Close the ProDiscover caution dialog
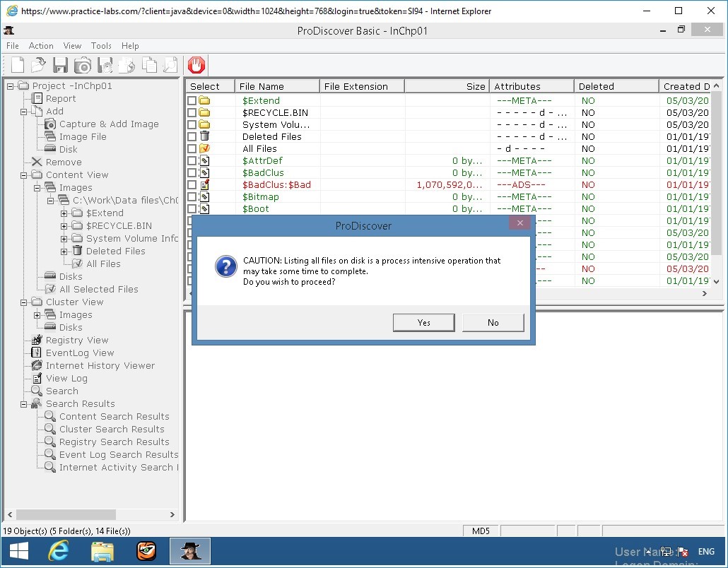Image resolution: width=728 pixels, height=568 pixels. coord(520,223)
